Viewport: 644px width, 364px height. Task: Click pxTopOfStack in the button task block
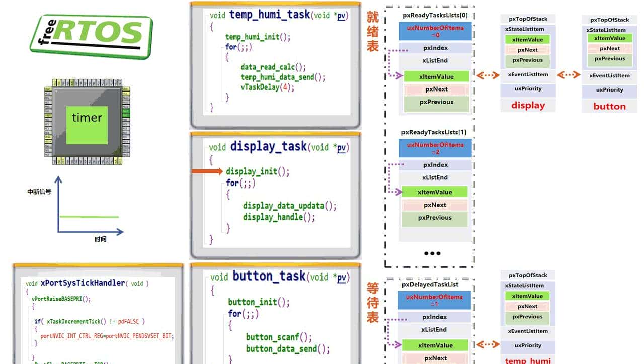(x=610, y=20)
